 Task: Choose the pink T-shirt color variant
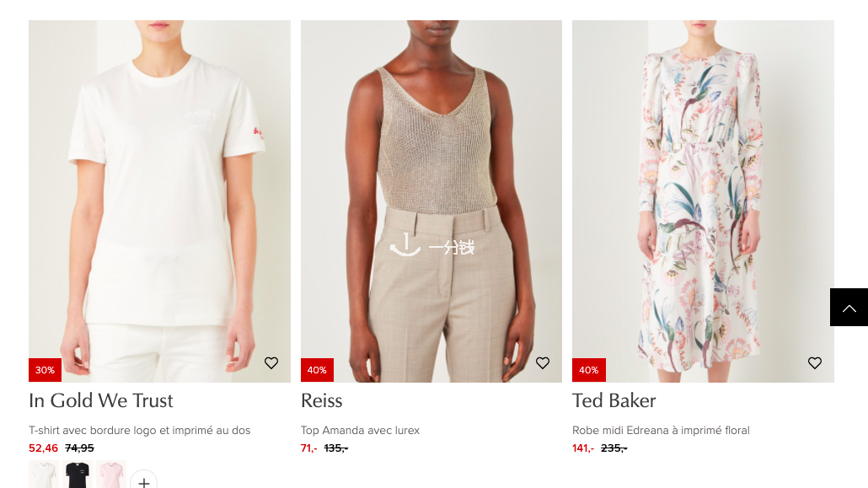click(x=111, y=475)
